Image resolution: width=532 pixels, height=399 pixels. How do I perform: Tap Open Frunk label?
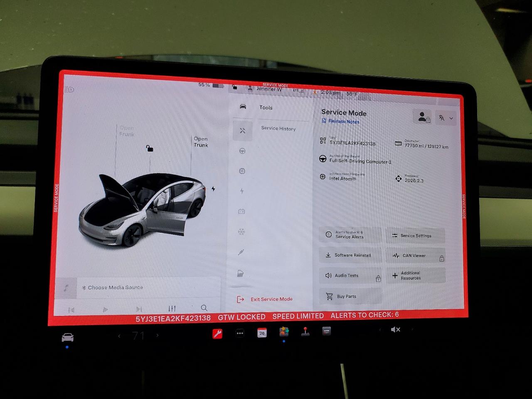point(127,131)
